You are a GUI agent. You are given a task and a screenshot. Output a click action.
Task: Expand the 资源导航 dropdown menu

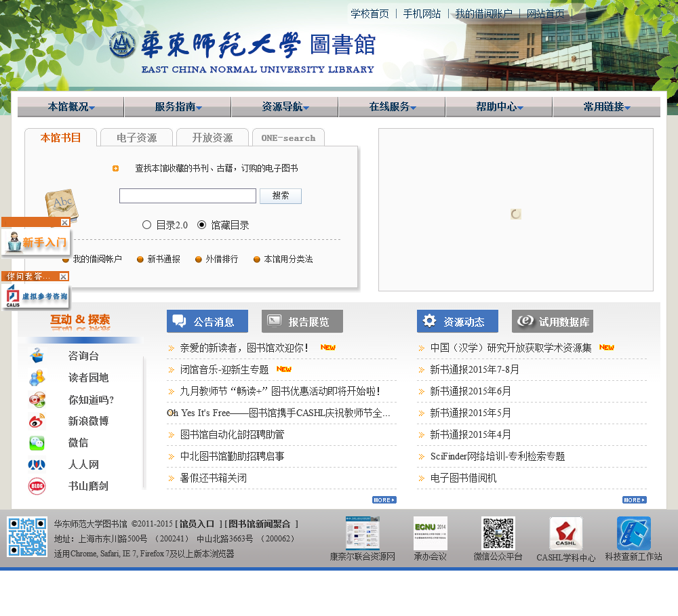[285, 107]
